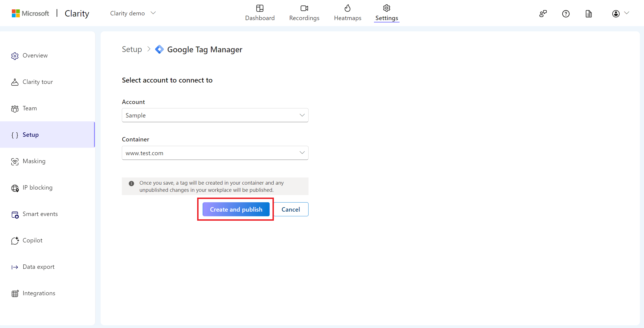Screen dimensions: 644x328
Task: Select Overview in the settings sidebar
Action: [x=47, y=56]
